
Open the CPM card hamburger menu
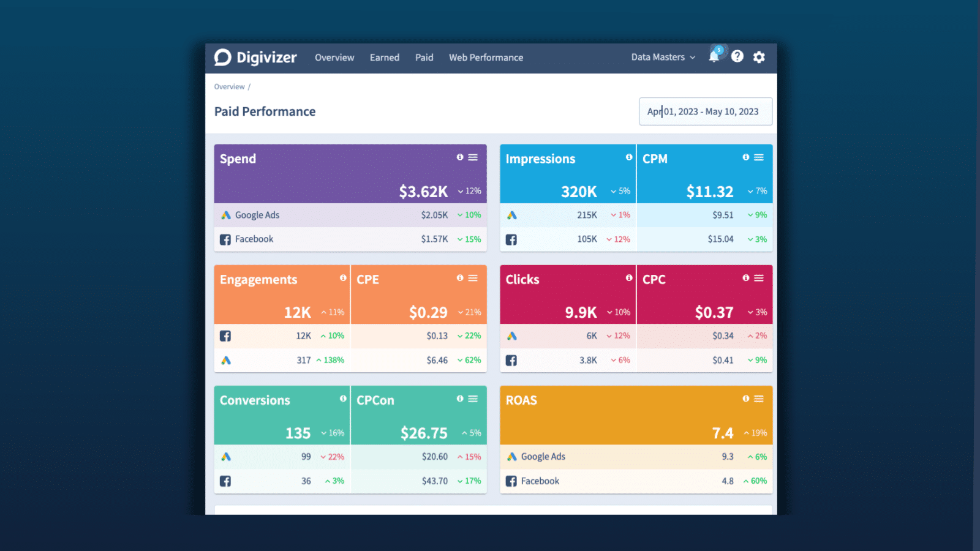(x=759, y=157)
